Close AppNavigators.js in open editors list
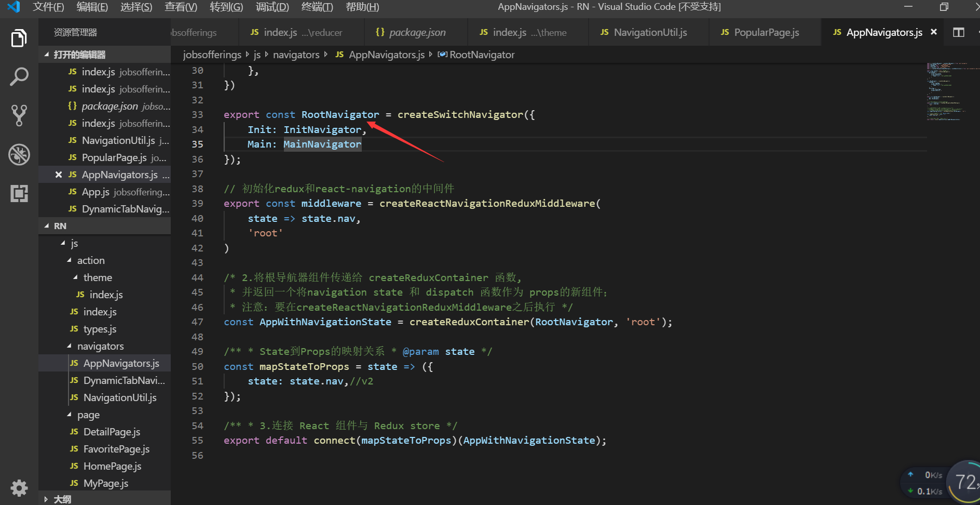The image size is (980, 505). pyautogui.click(x=59, y=175)
